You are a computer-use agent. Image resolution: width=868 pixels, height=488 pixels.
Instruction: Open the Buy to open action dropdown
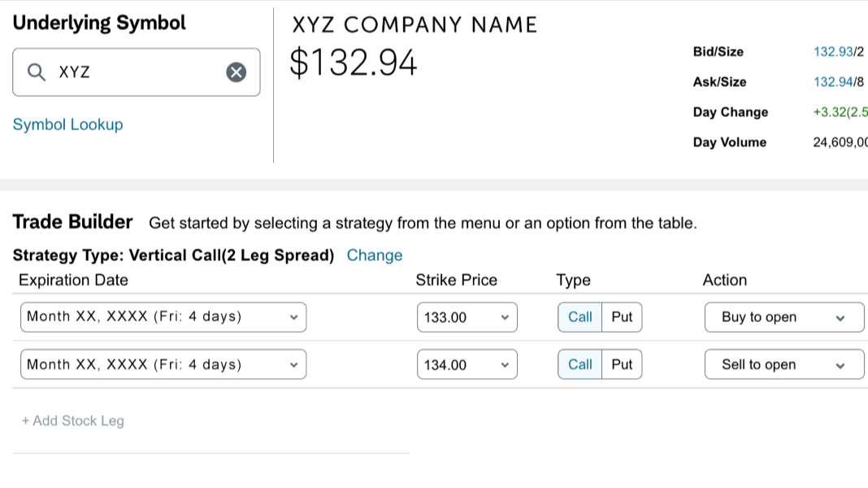point(783,316)
